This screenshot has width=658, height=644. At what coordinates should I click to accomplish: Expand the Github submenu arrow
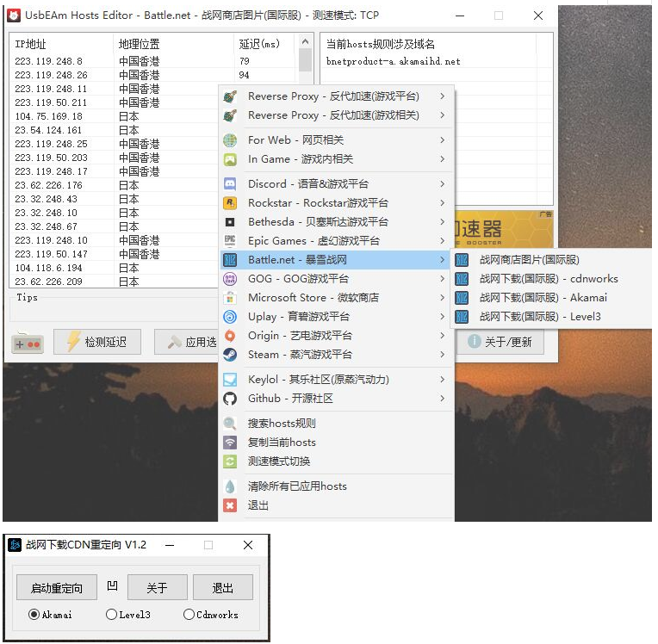443,399
